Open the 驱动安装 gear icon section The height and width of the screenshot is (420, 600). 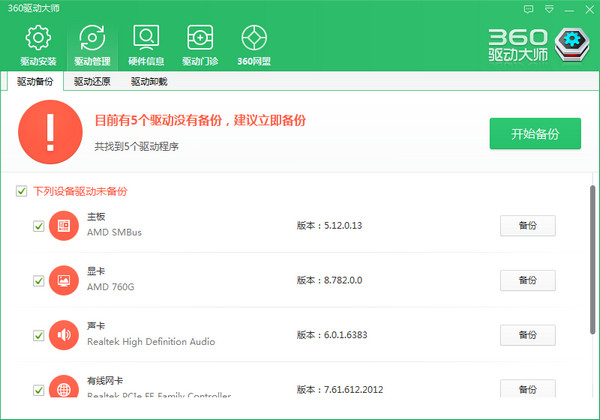click(38, 45)
